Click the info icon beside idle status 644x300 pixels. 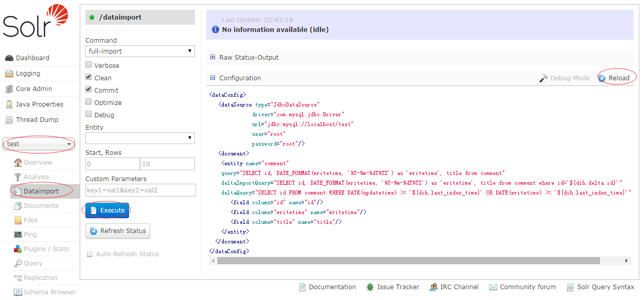point(216,30)
